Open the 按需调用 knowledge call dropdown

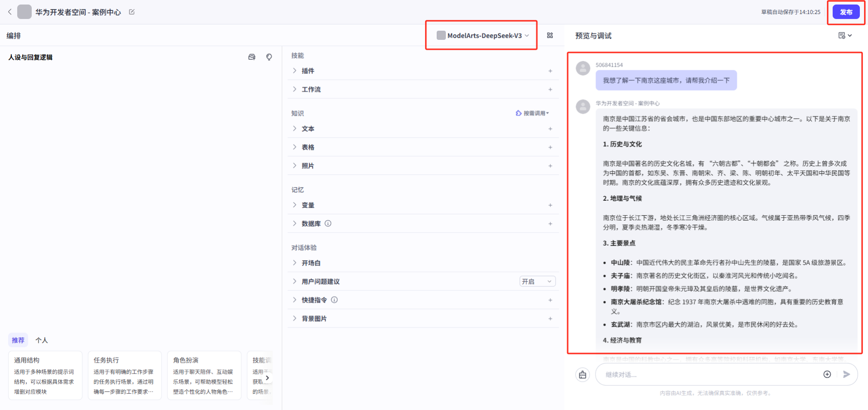tap(532, 113)
